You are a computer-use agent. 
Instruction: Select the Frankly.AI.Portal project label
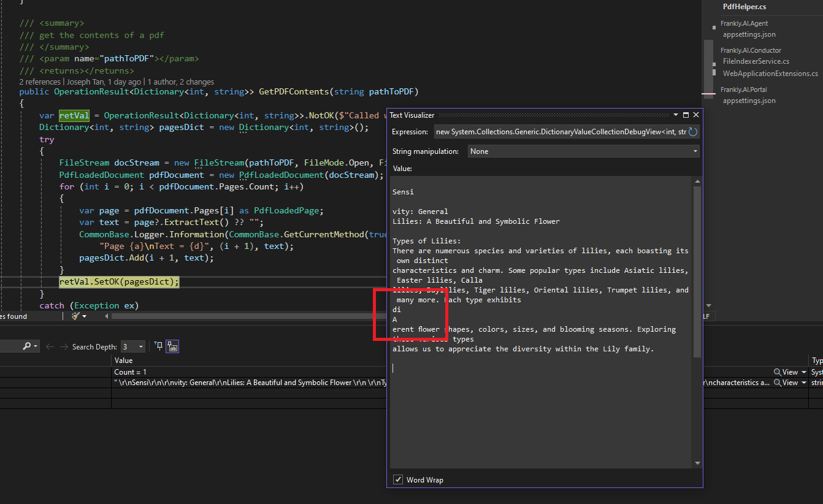743,90
